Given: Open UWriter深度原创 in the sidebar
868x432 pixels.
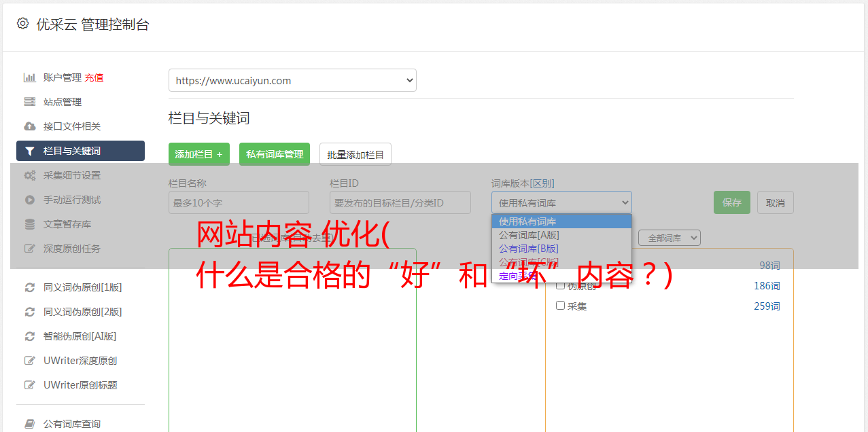Looking at the screenshot, I should pyautogui.click(x=80, y=361).
